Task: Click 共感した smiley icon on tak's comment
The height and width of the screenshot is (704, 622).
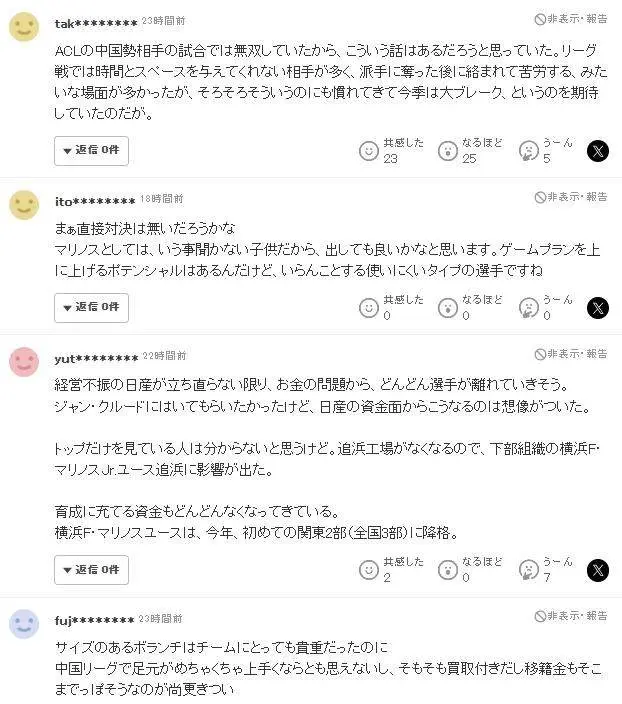Action: pyautogui.click(x=369, y=150)
